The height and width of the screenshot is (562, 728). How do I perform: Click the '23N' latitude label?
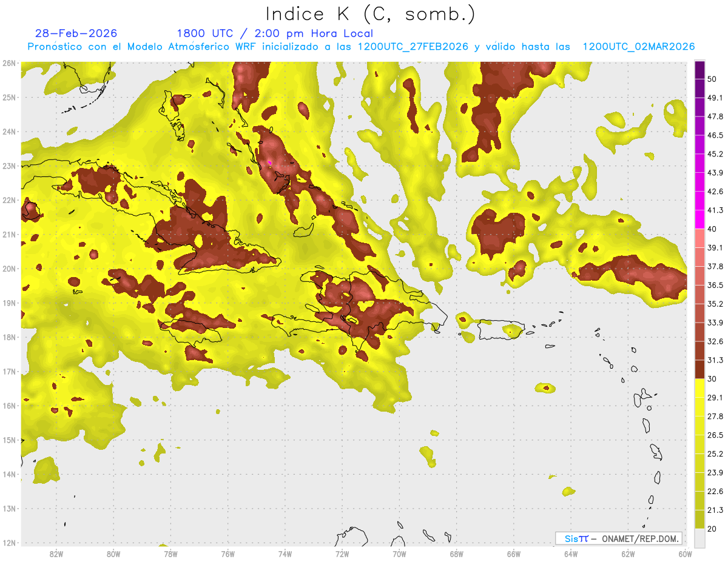(x=8, y=166)
